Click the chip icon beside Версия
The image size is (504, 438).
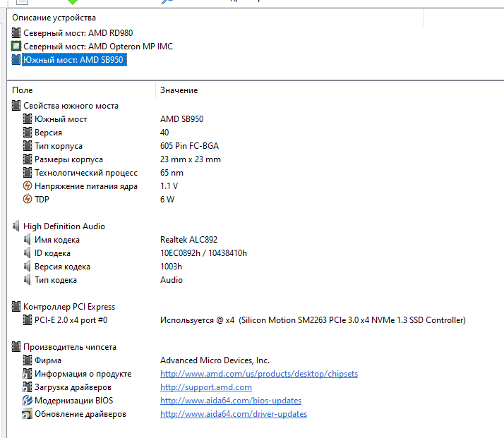[x=28, y=133]
